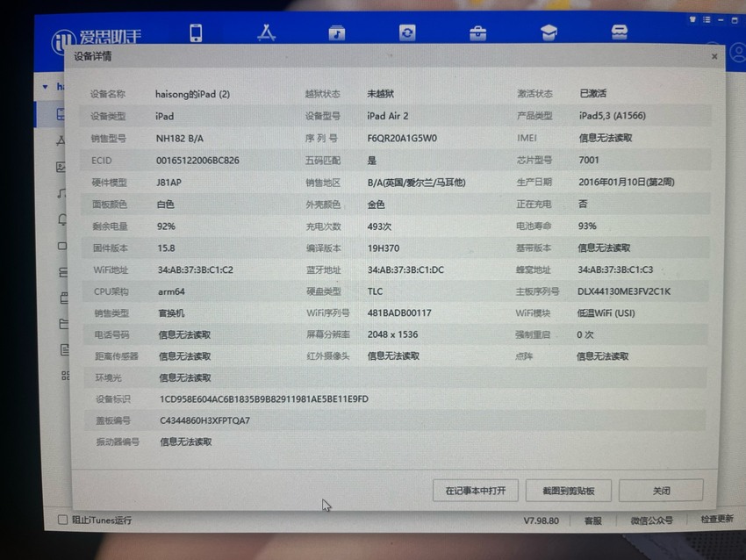Click the IMEI row's 信息无法读取 value
The height and width of the screenshot is (560, 746).
(x=606, y=138)
